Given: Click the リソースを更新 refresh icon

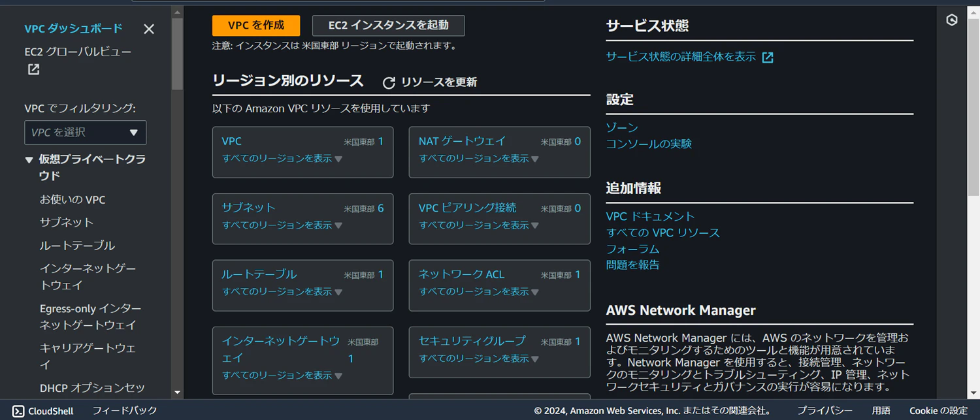Looking at the screenshot, I should (x=389, y=82).
